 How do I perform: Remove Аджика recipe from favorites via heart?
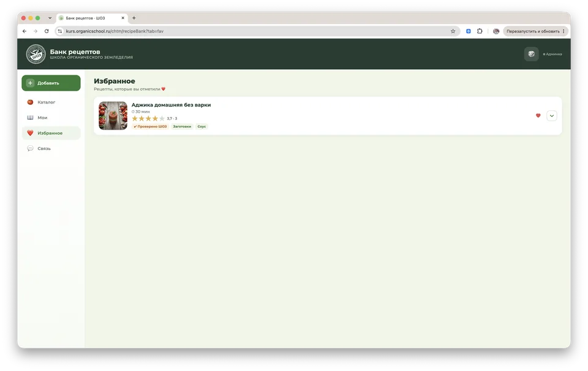pos(538,116)
